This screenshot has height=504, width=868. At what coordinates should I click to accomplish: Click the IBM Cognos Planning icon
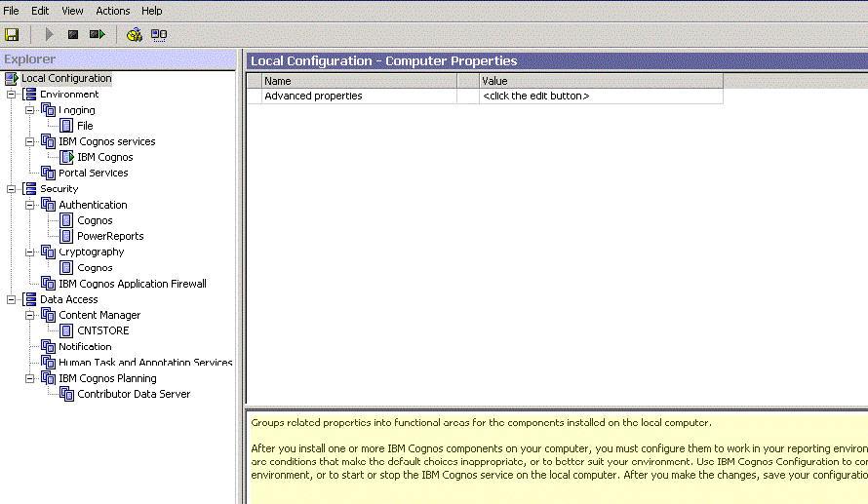click(48, 378)
